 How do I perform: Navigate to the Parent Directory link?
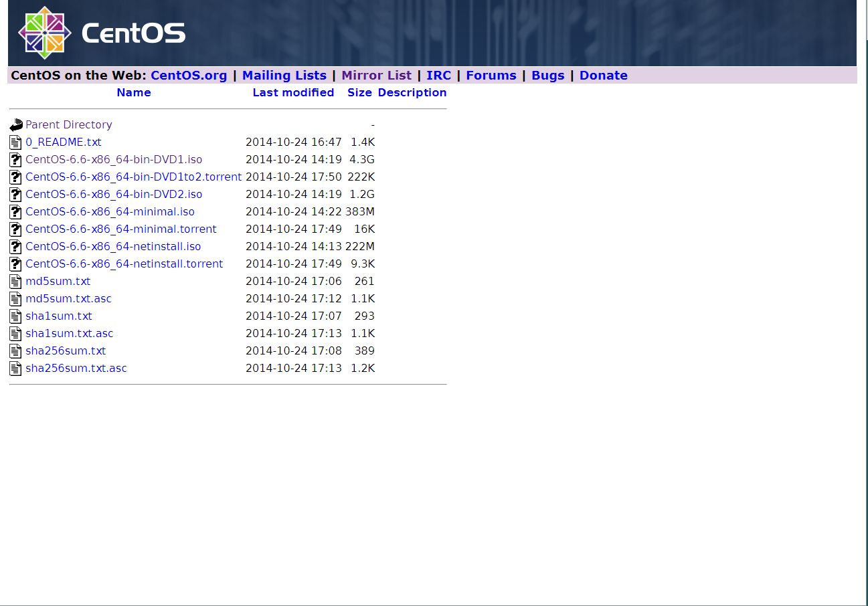click(x=68, y=124)
